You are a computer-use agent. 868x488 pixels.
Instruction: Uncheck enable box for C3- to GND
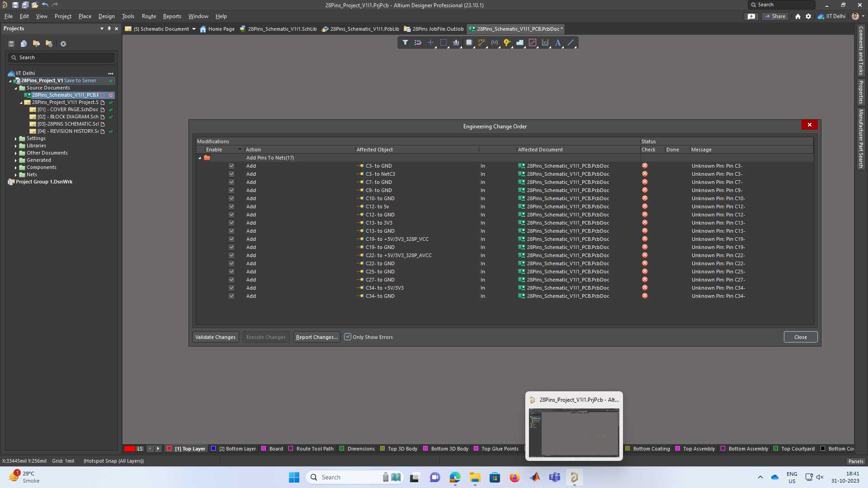(231, 166)
